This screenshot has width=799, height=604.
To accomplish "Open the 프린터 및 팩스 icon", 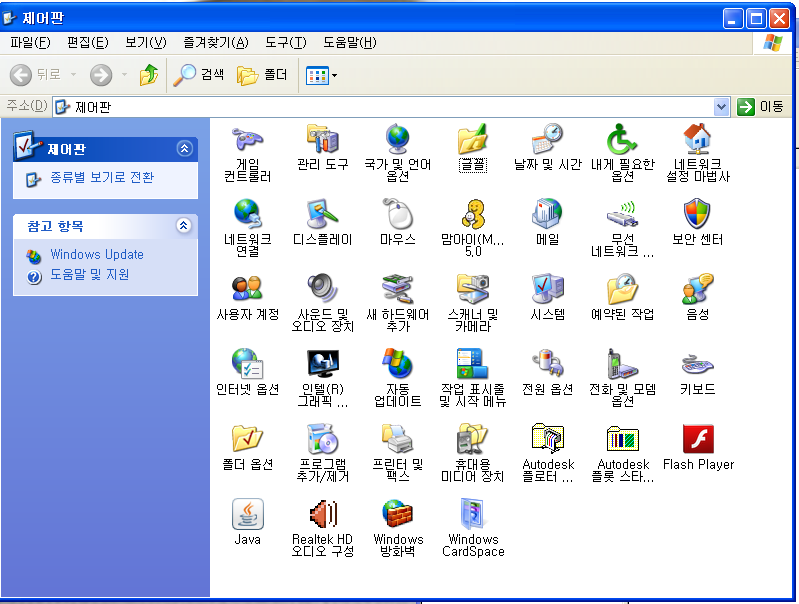I will (397, 440).
